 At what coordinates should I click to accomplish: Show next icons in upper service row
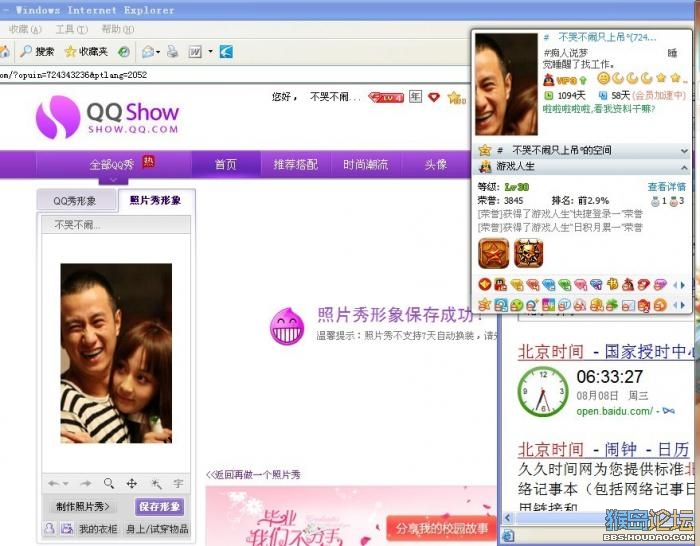683,285
